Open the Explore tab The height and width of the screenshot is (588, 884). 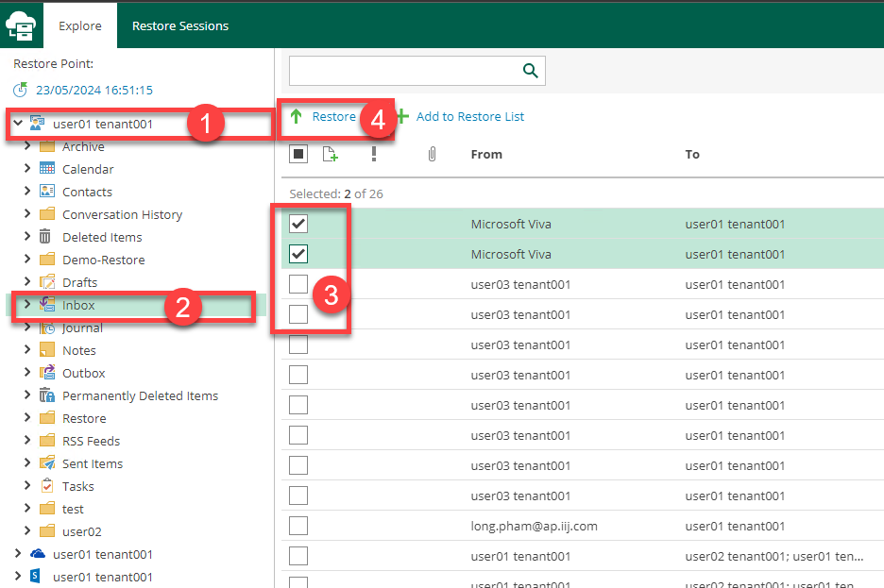point(80,25)
